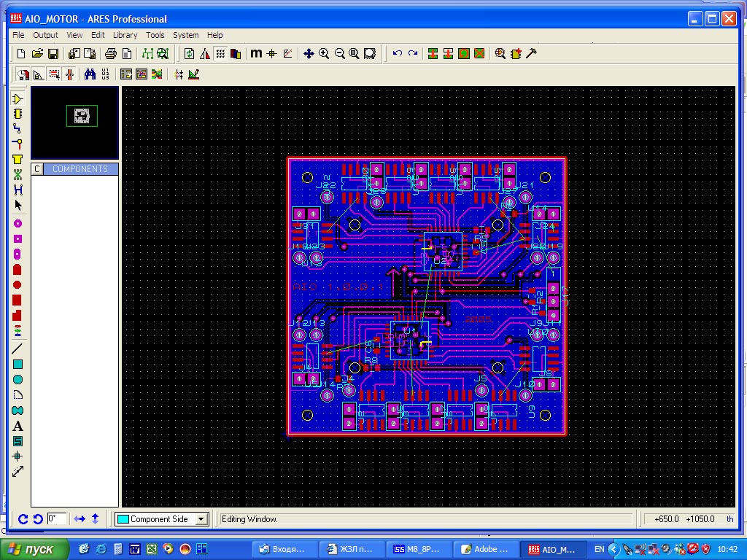Select the 2D text tool

click(18, 426)
